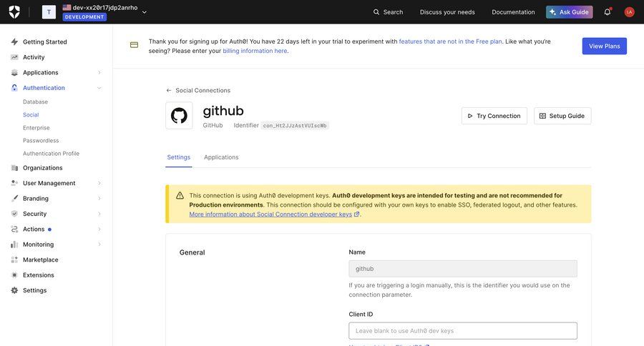Click the Try Connection button
The height and width of the screenshot is (346, 644).
pos(494,116)
